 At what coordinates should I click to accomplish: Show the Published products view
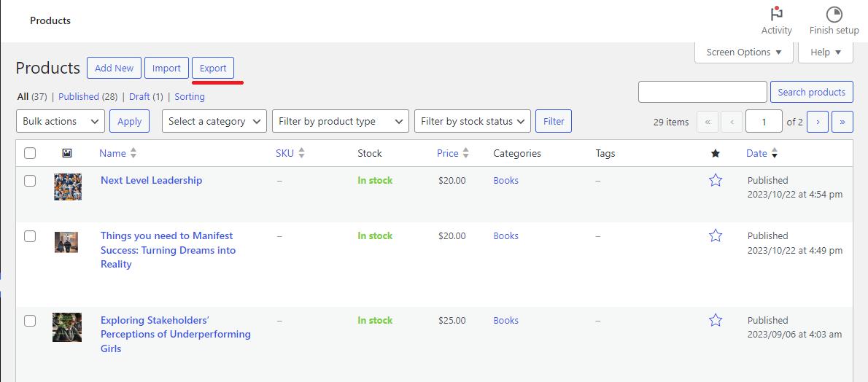pos(79,96)
